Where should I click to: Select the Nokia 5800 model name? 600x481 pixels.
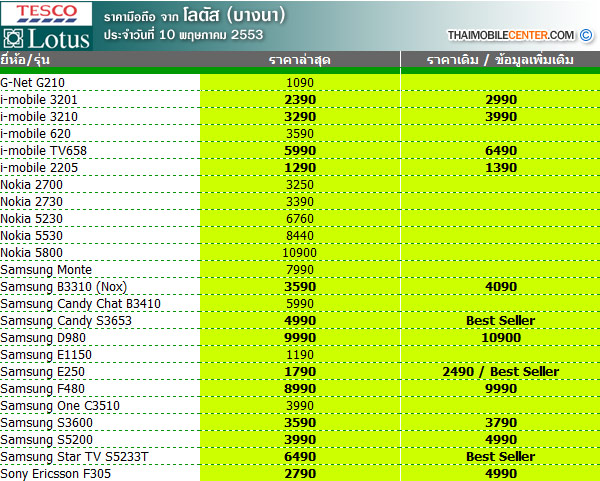(x=31, y=253)
